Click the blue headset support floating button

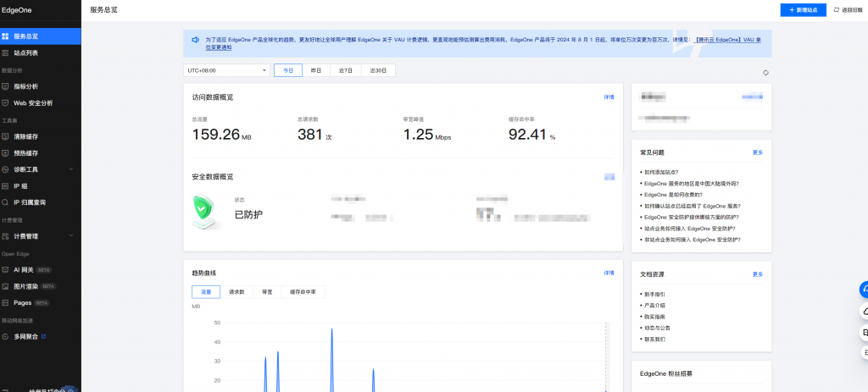click(x=864, y=289)
